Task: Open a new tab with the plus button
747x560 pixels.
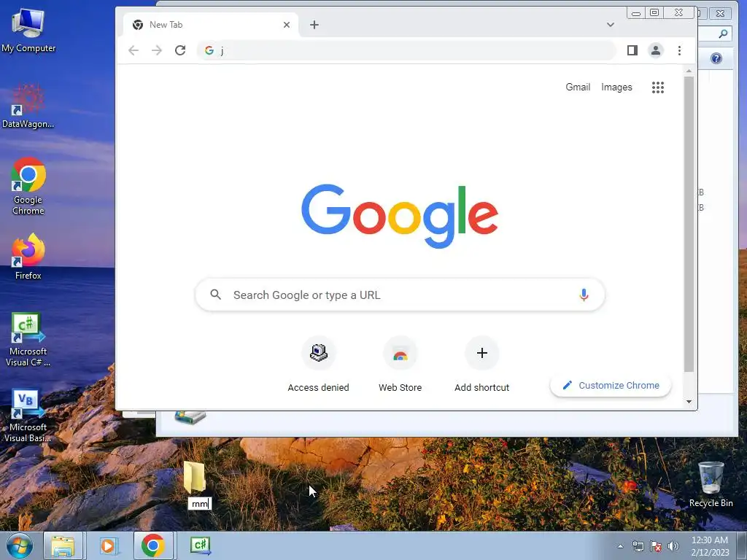Action: [314, 25]
